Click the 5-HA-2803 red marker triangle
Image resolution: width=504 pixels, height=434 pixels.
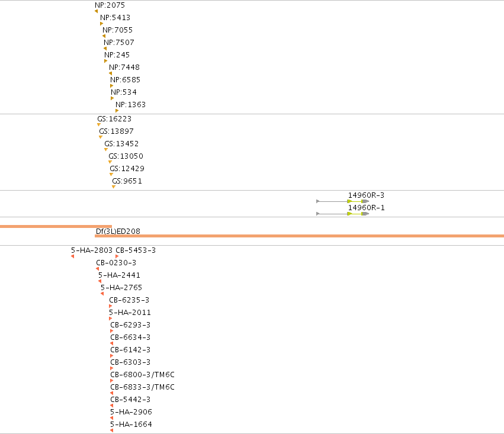(x=72, y=256)
